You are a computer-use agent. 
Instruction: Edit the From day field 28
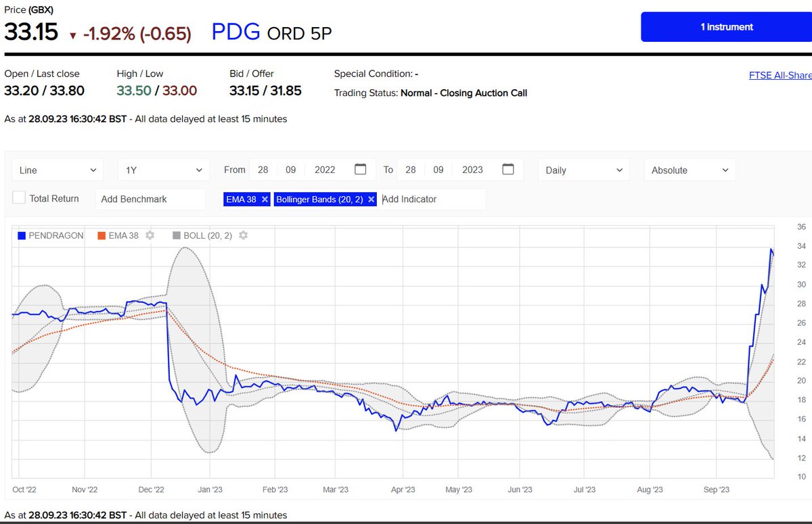(263, 170)
